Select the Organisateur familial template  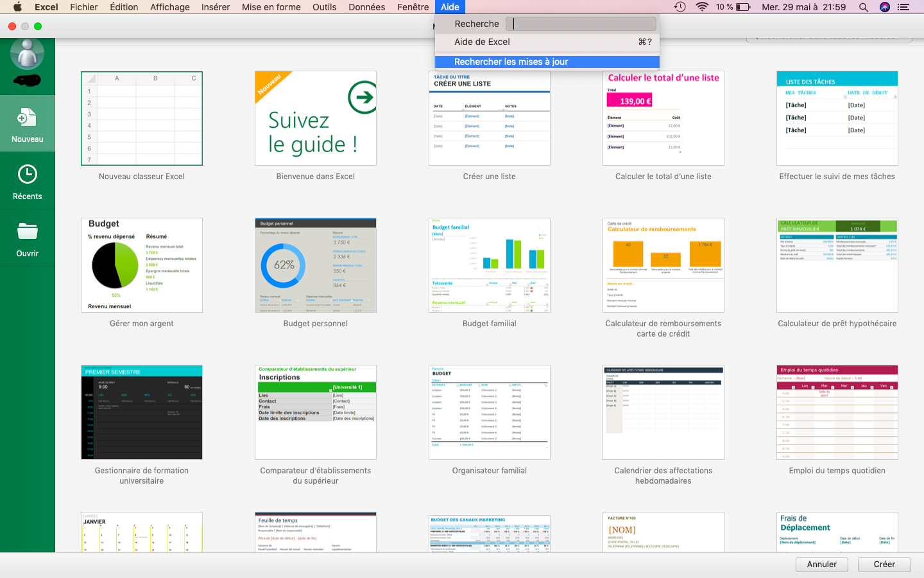point(490,412)
